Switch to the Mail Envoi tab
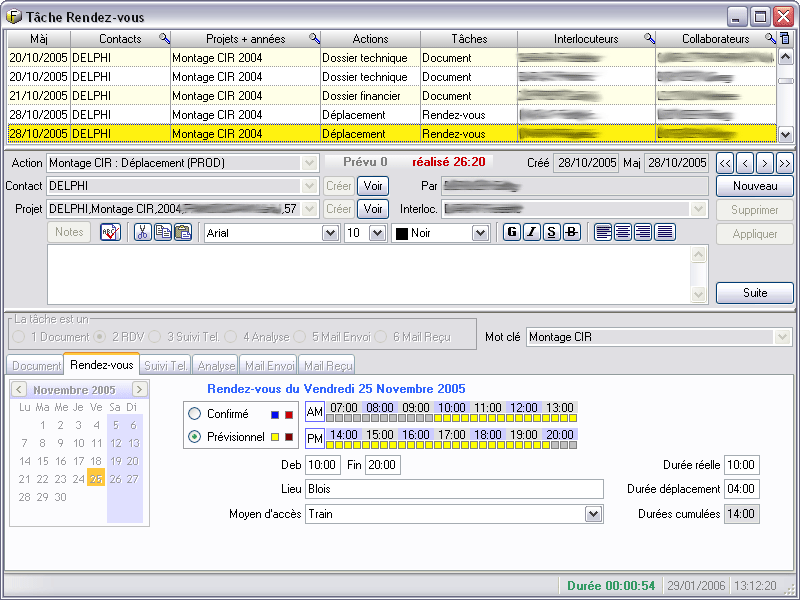This screenshot has height=600, width=800. pyautogui.click(x=269, y=366)
